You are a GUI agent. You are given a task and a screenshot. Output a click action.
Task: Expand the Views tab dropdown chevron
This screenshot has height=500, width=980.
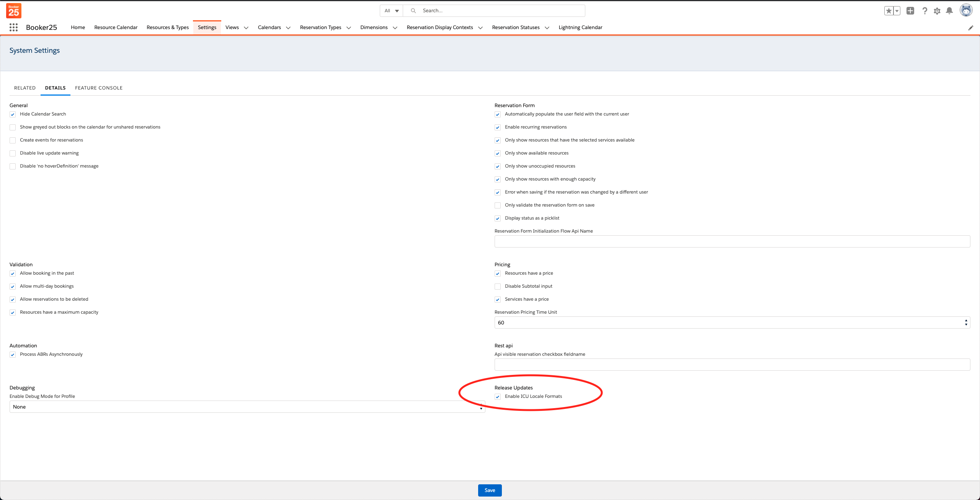pos(246,28)
